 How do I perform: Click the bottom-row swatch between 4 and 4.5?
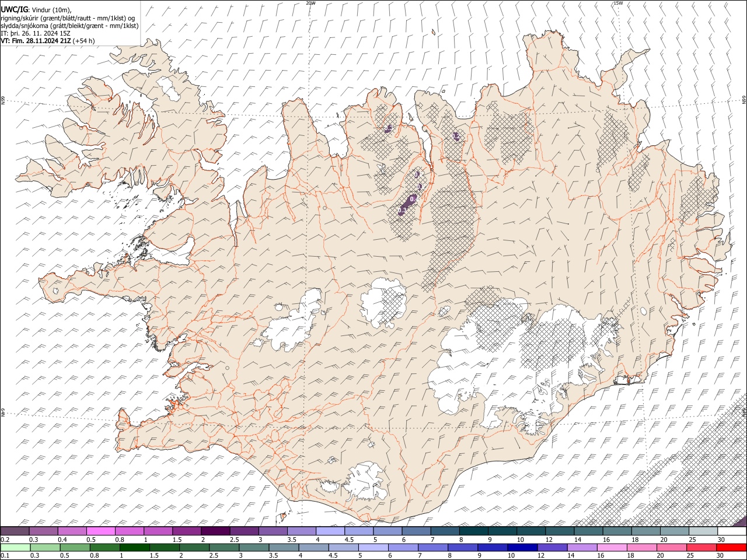tap(314, 547)
